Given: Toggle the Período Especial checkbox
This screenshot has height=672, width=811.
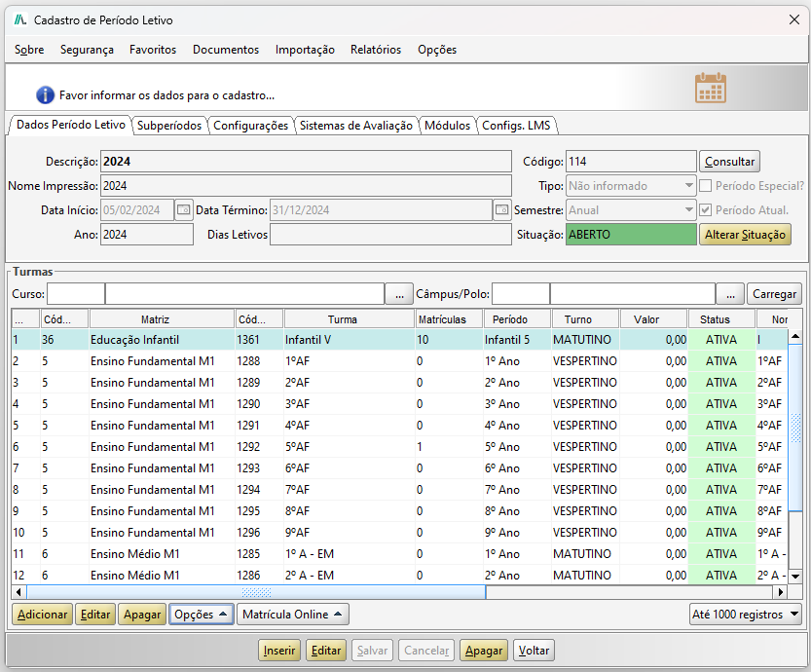Looking at the screenshot, I should [x=706, y=186].
